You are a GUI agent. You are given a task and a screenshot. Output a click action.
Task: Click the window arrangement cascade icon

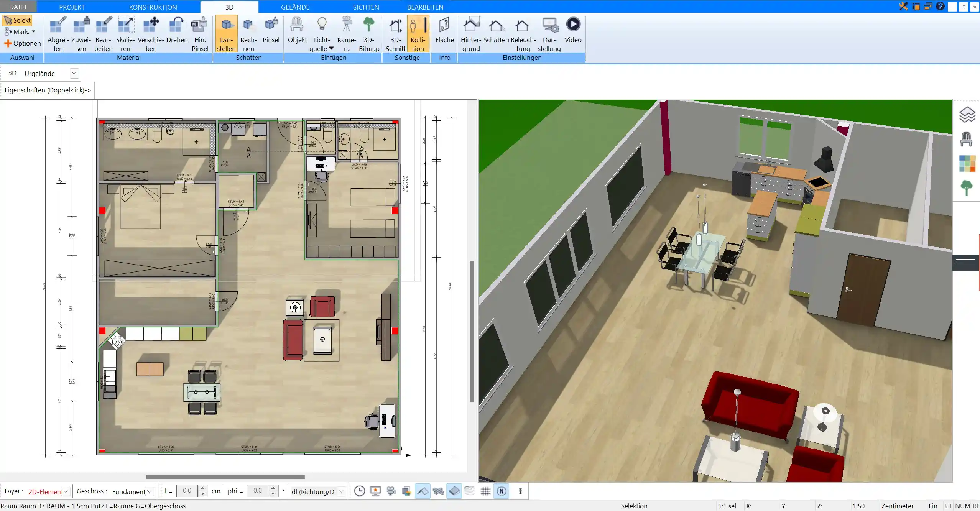[928, 6]
